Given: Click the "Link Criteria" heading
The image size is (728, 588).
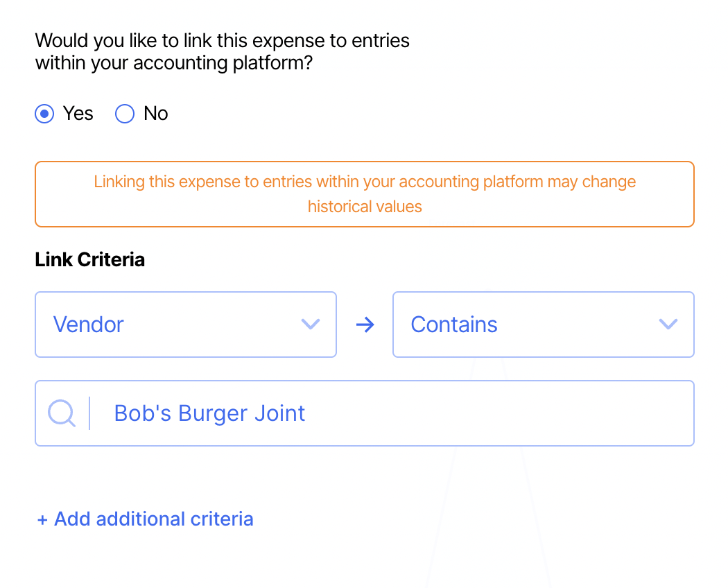Looking at the screenshot, I should [90, 260].
